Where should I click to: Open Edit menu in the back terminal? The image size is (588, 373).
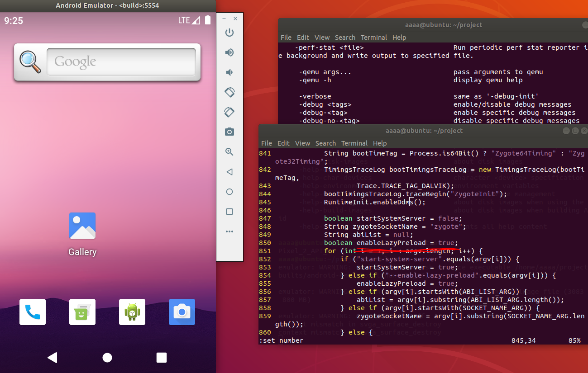[303, 38]
